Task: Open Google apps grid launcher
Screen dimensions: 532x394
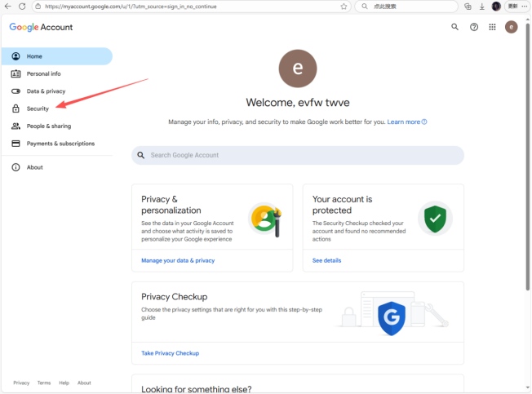Action: click(x=492, y=27)
